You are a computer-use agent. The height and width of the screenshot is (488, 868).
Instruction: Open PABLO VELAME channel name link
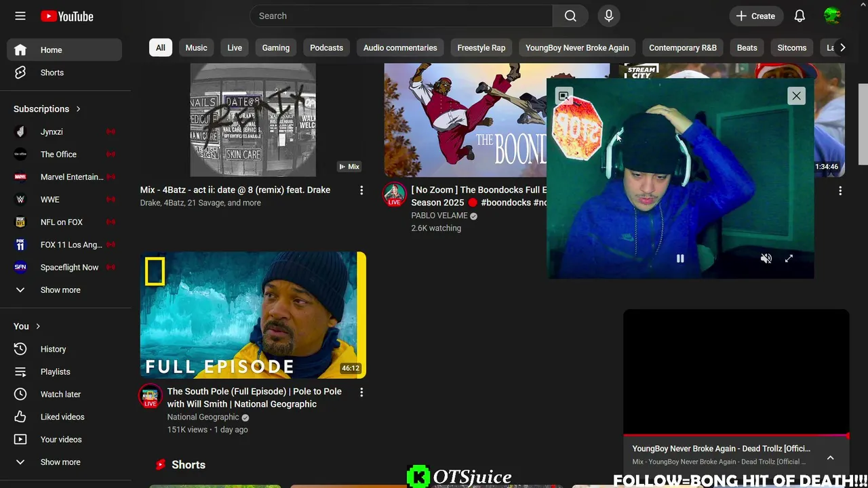point(439,216)
